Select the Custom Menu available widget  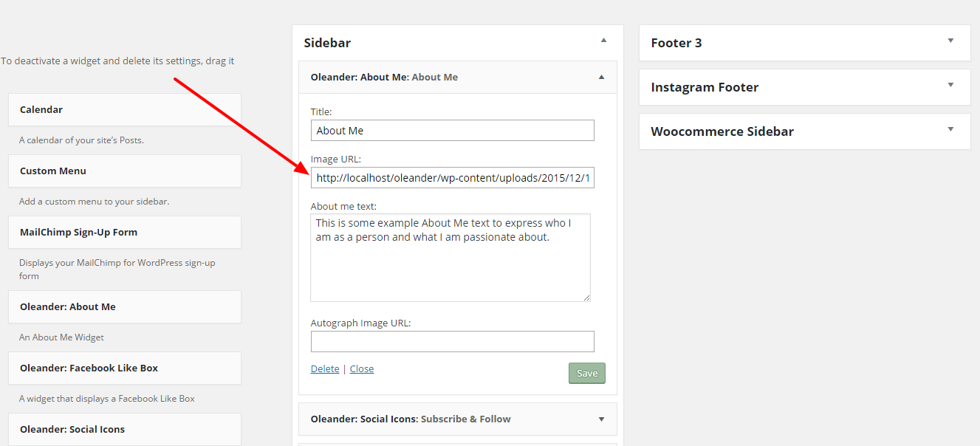(x=125, y=171)
